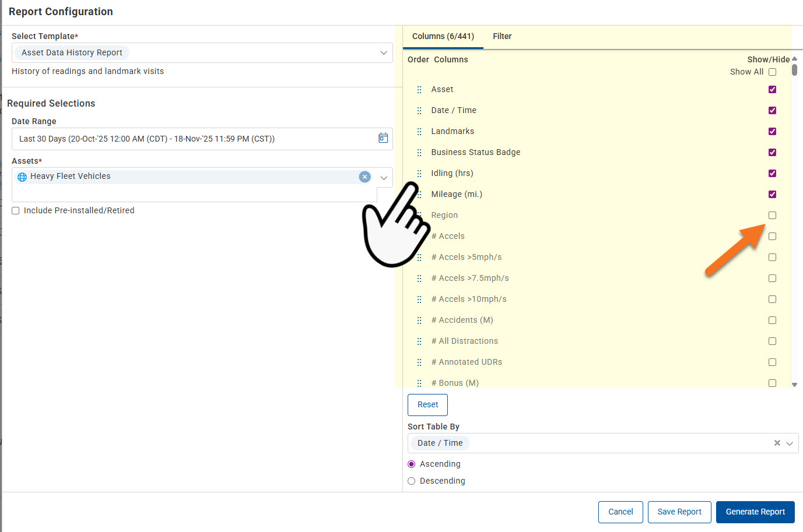This screenshot has width=803, height=532.
Task: Remove the Heavy Fleet Vehicles asset selection
Action: [x=365, y=177]
